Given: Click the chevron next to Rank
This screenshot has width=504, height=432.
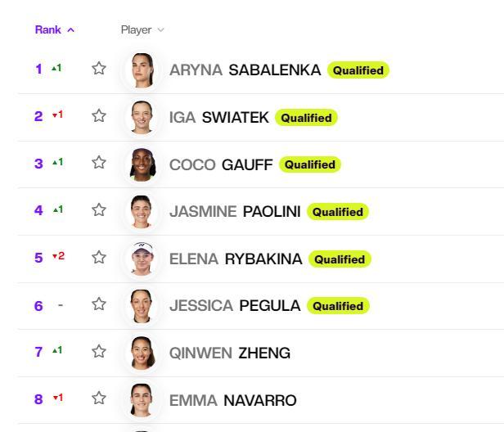Looking at the screenshot, I should [71, 30].
